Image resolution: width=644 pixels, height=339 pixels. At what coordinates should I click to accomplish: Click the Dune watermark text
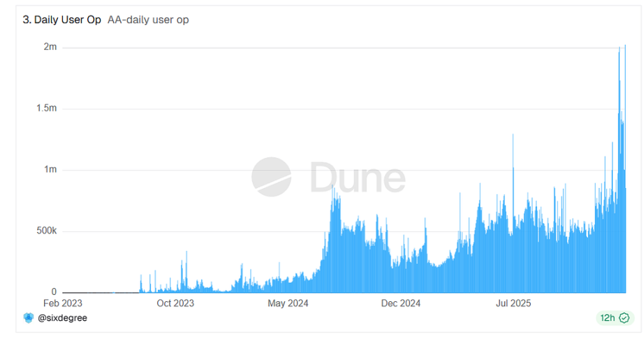(x=357, y=177)
